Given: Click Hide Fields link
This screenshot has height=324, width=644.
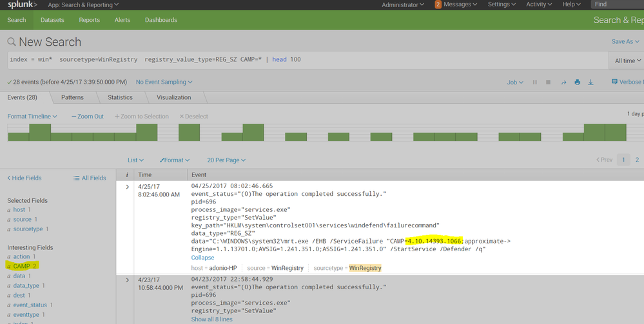Looking at the screenshot, I should 24,178.
